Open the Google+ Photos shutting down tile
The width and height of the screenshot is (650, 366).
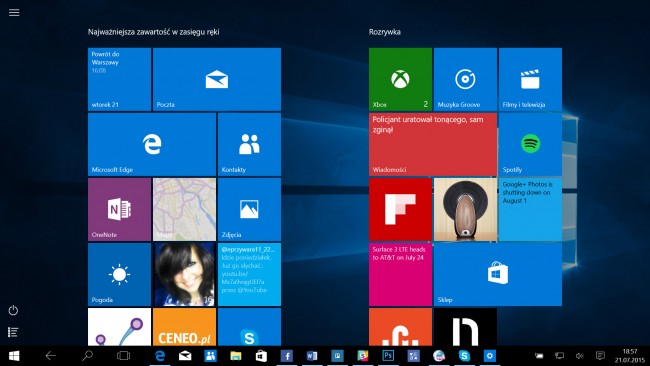(530, 209)
